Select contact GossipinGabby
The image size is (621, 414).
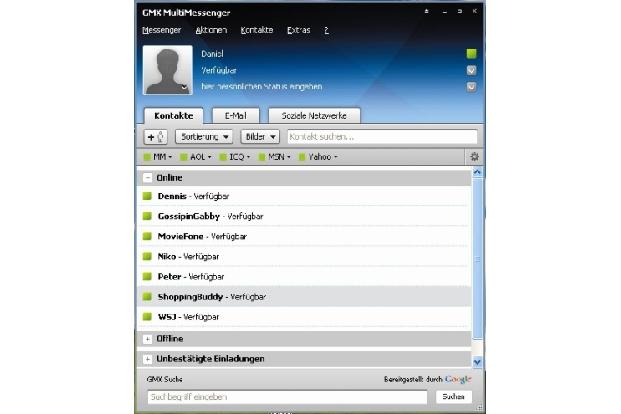(x=304, y=216)
